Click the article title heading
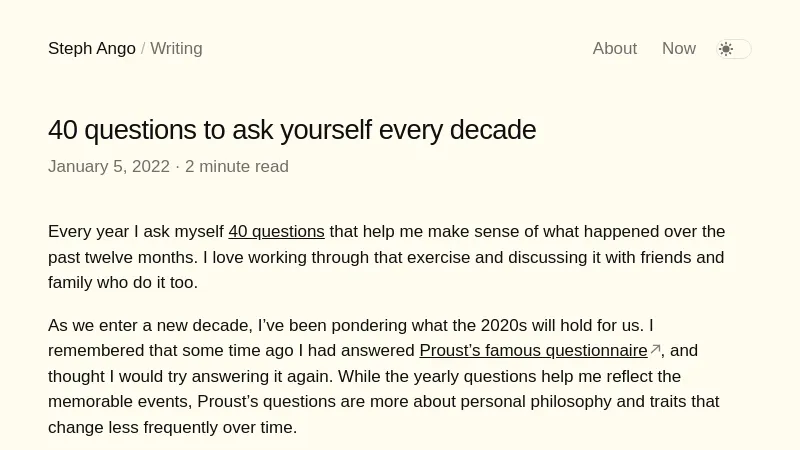800x450 pixels. 292,130
